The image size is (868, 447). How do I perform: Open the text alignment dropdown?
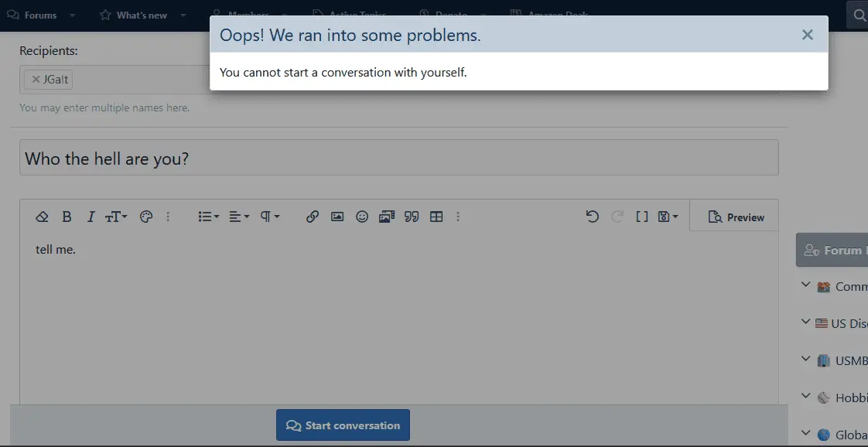(239, 217)
